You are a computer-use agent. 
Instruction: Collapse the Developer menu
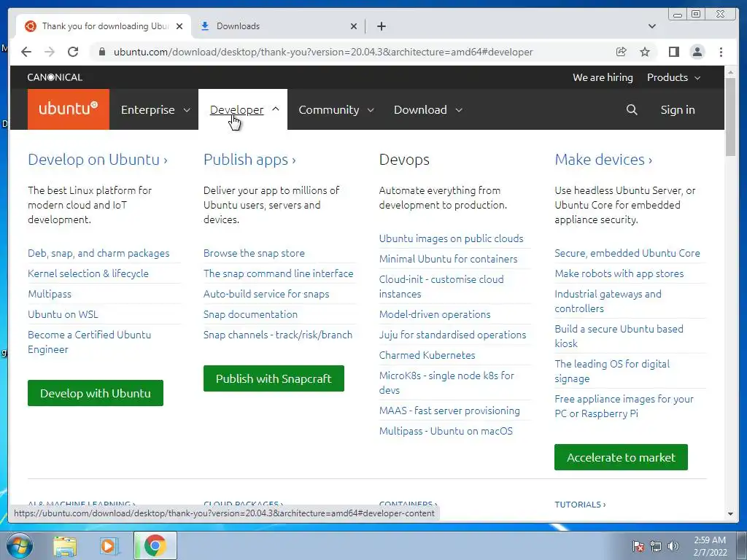click(243, 109)
